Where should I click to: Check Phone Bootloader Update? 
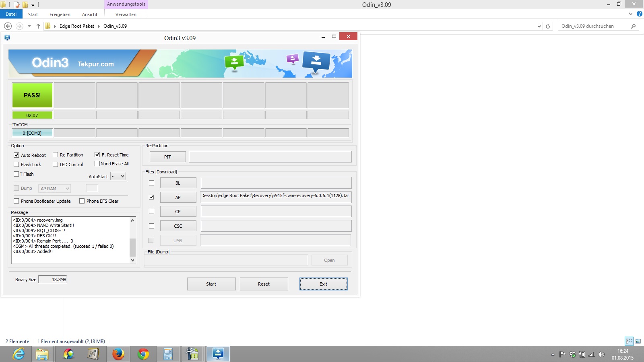17,201
